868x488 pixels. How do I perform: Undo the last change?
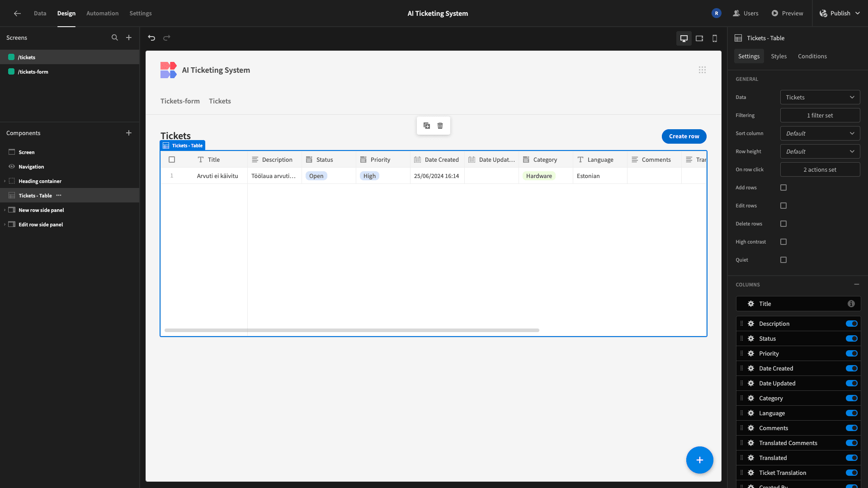(151, 38)
